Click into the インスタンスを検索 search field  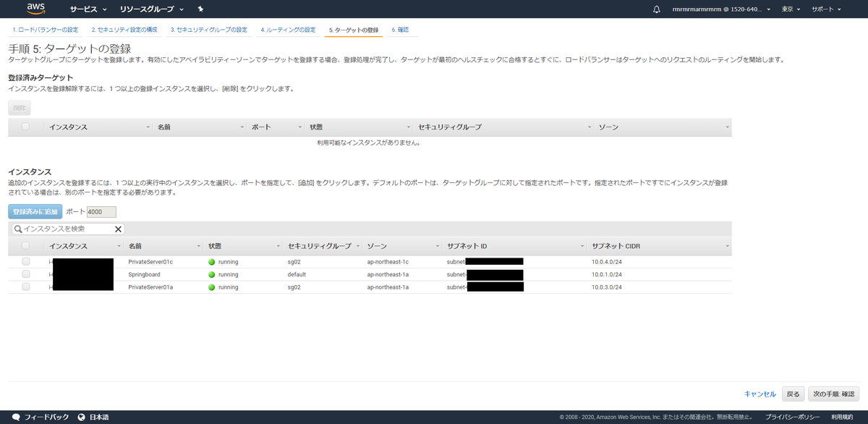tap(68, 229)
